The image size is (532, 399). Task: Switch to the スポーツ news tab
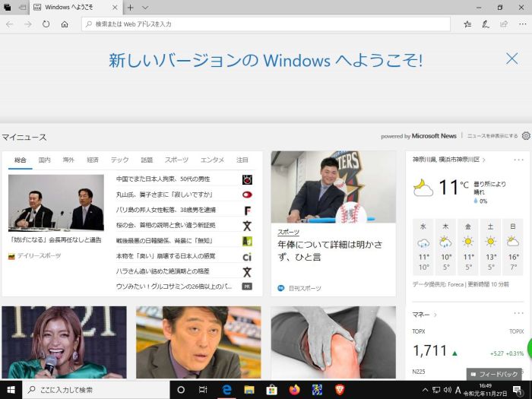[176, 160]
